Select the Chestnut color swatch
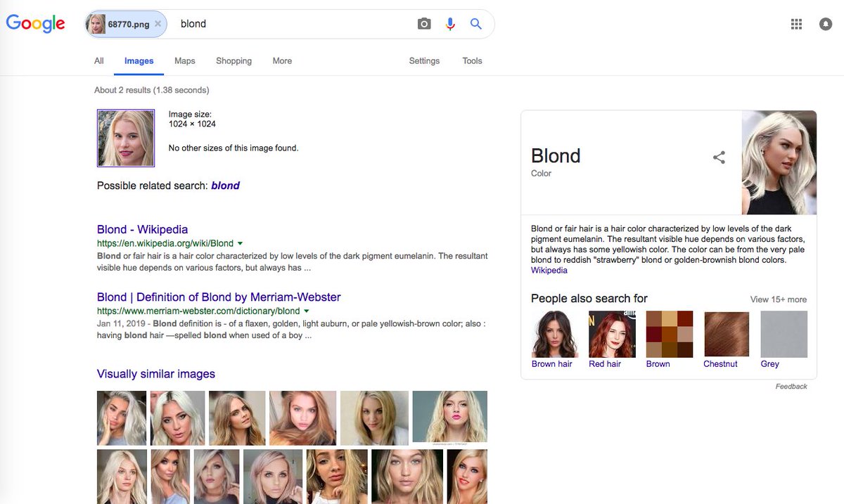844x504 pixels. (x=727, y=335)
